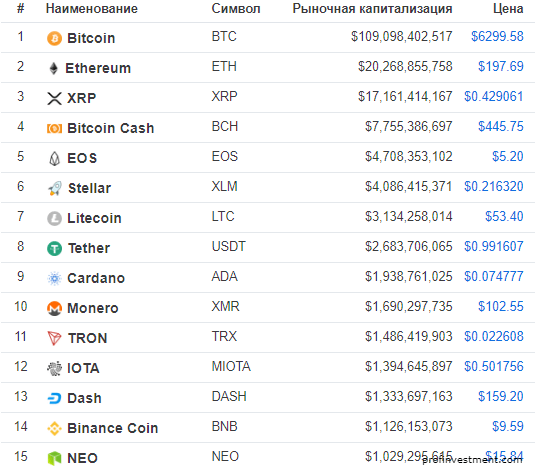Click the Ethereum diamond logo

point(54,68)
